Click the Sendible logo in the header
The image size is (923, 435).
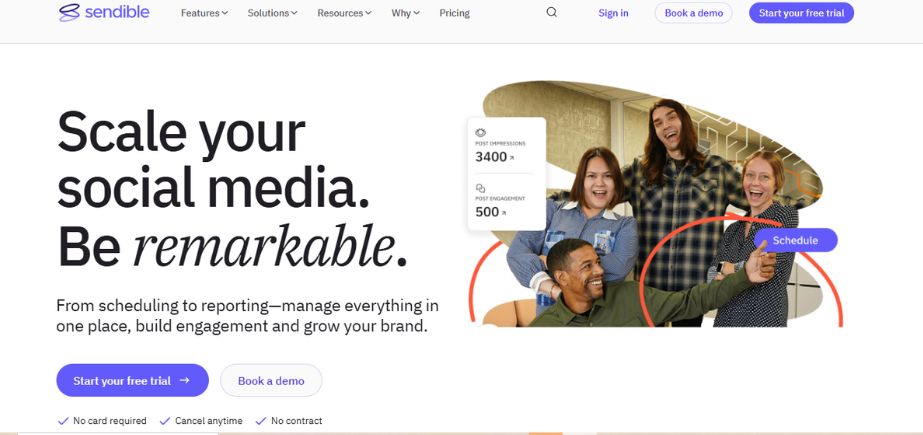pos(103,13)
